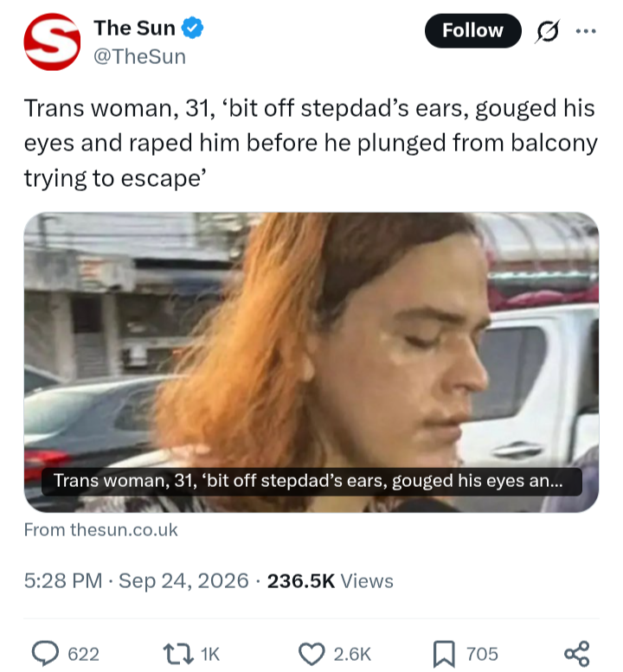
Task: Select the tweet headline text
Action: point(311,143)
